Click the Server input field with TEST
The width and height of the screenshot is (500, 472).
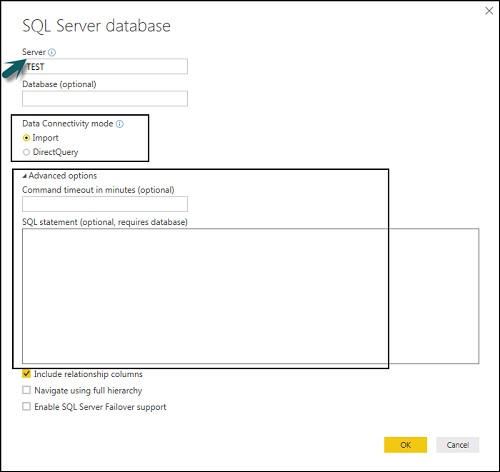105,66
